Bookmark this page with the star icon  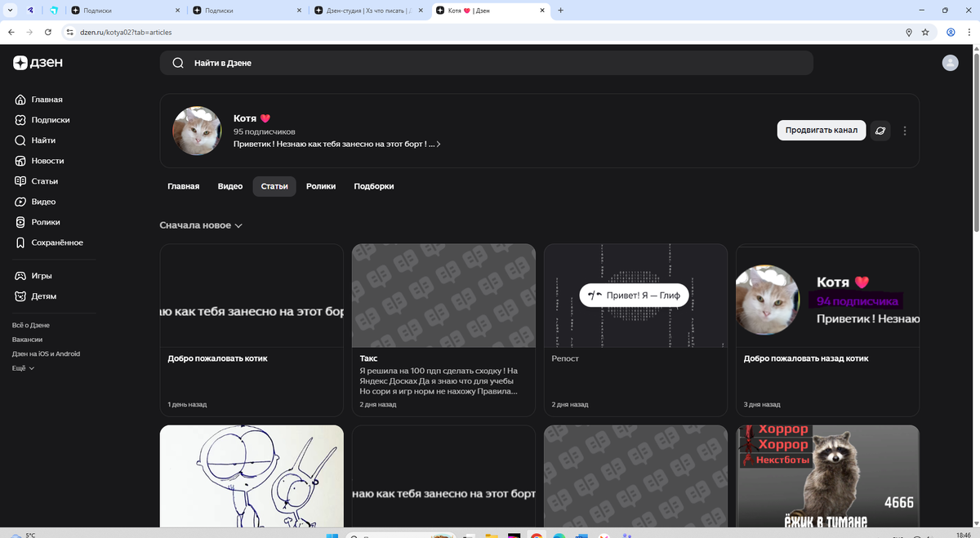click(925, 32)
